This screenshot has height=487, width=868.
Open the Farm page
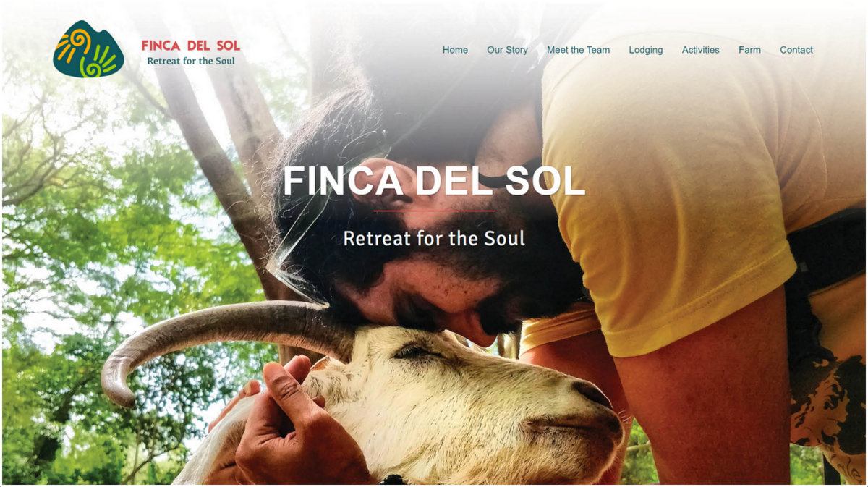tap(749, 50)
